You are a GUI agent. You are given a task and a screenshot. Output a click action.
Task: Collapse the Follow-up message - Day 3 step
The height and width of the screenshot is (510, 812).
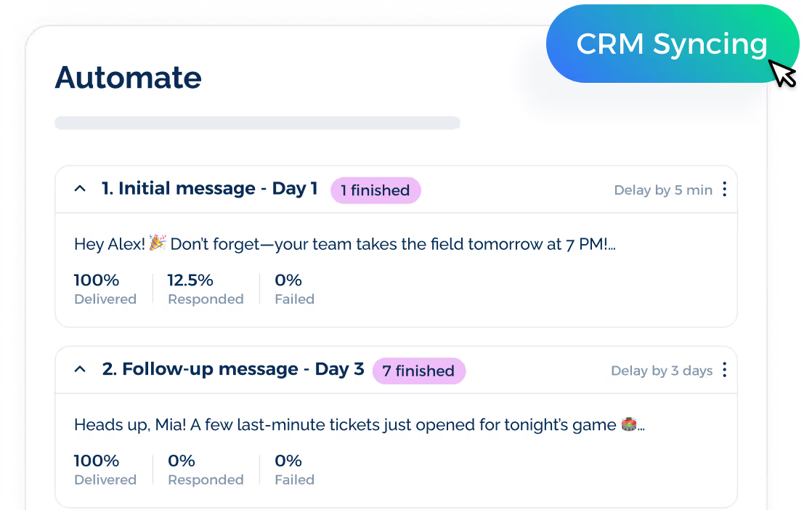(x=80, y=368)
